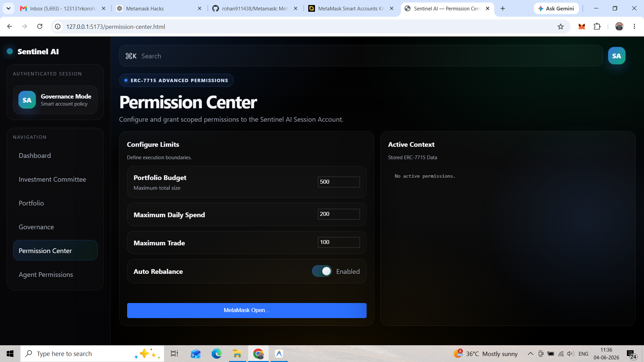Image resolution: width=644 pixels, height=362 pixels.
Task: Click the Maximum Trade input field
Action: coord(338,242)
